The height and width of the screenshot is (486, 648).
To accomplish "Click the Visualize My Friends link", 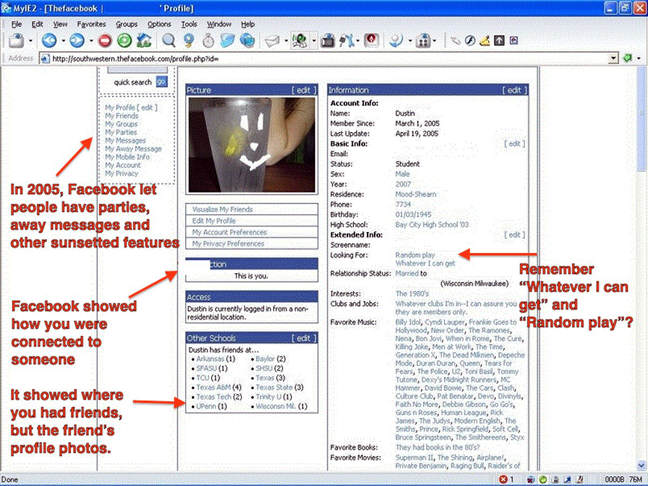I will pos(220,209).
